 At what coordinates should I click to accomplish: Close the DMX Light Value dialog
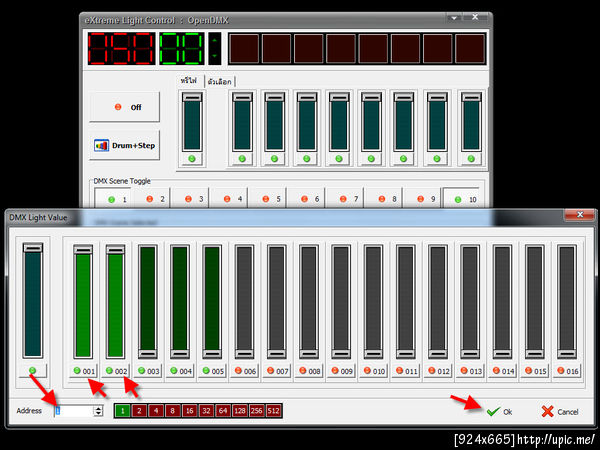[580, 215]
